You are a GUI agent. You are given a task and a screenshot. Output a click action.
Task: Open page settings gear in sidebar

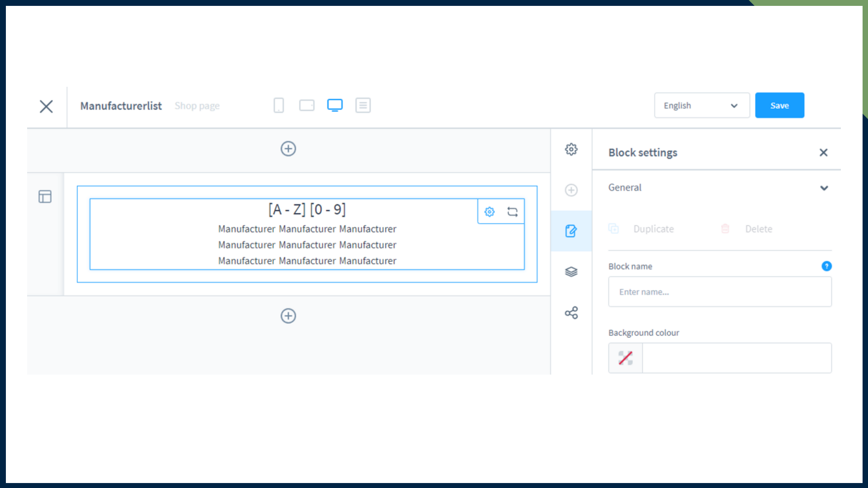(571, 149)
